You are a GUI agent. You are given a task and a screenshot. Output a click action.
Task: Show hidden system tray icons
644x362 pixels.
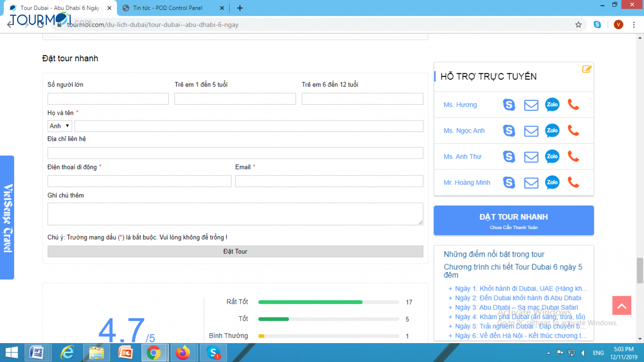click(x=548, y=353)
